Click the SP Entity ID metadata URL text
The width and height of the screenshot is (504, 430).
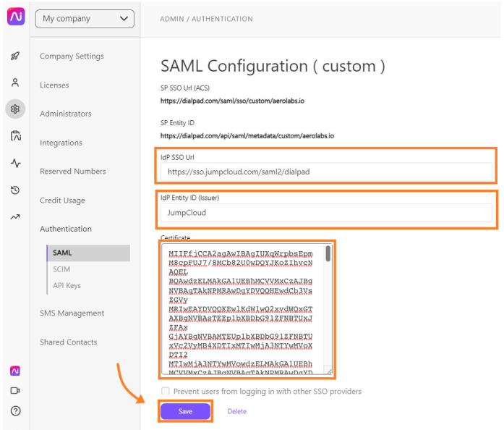[247, 136]
